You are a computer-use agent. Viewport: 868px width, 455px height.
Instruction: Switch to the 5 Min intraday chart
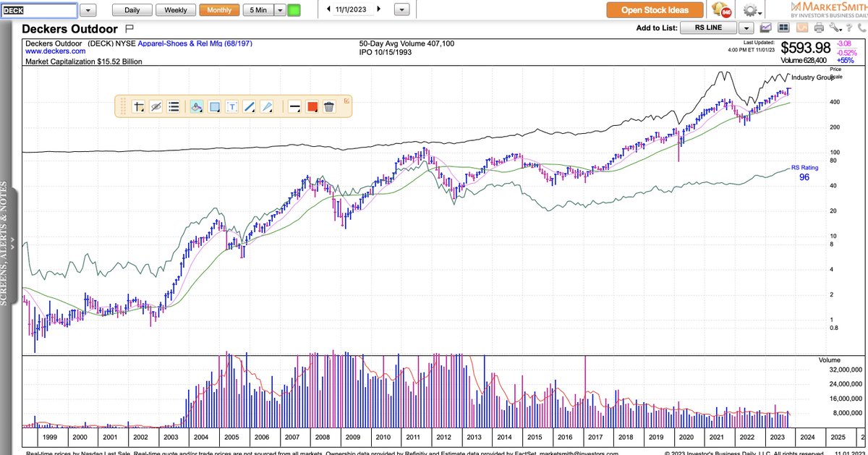click(258, 10)
